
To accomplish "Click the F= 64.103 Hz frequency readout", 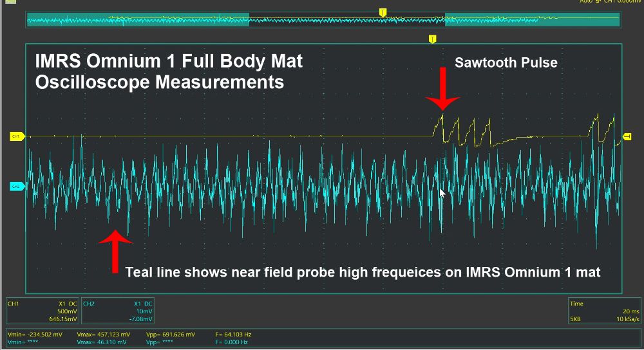I will (233, 335).
